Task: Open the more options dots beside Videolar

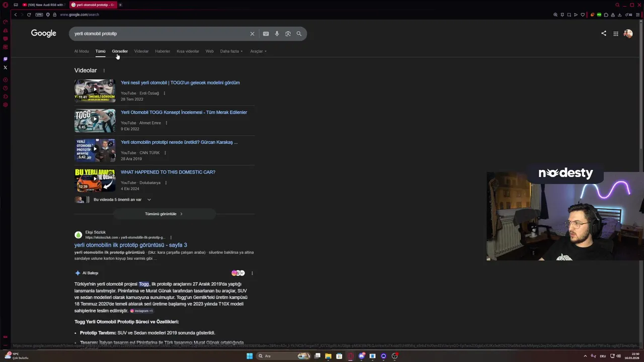Action: click(x=104, y=70)
